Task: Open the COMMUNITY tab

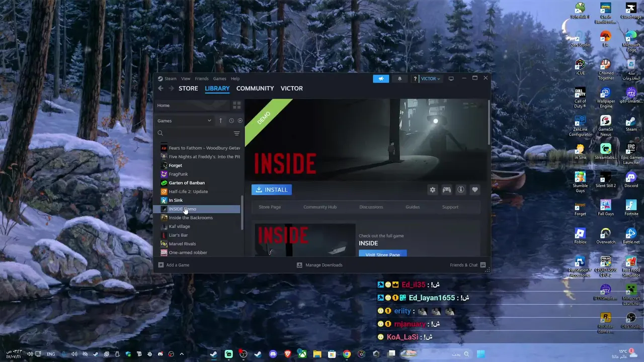Action: pos(255,88)
